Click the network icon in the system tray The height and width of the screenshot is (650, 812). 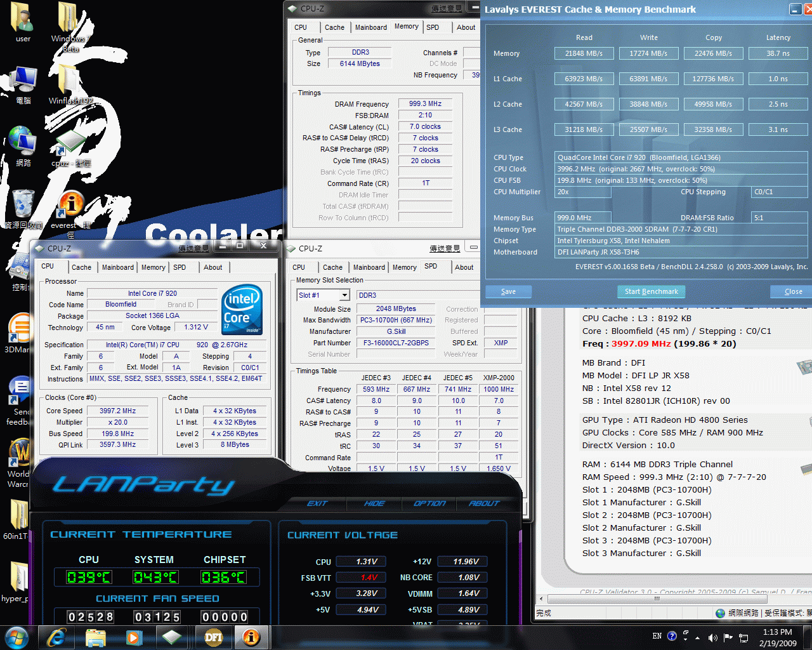[743, 637]
